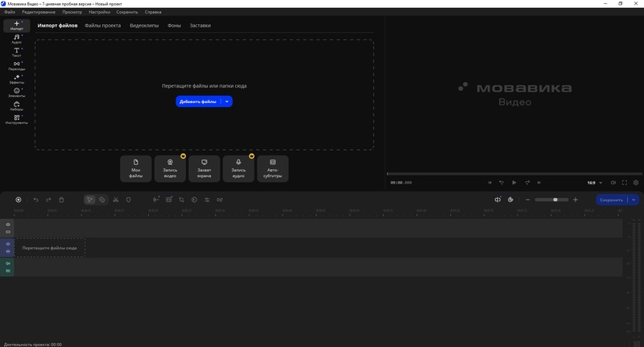Expand the Сохранить button dropdown arrow
Screen dimensions: 644x347
pyautogui.click(x=634, y=200)
